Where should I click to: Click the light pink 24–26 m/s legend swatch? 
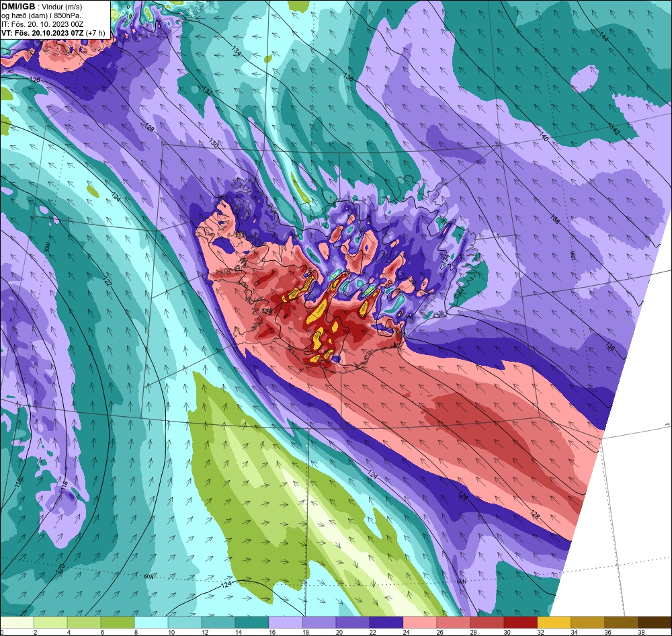[x=419, y=623]
